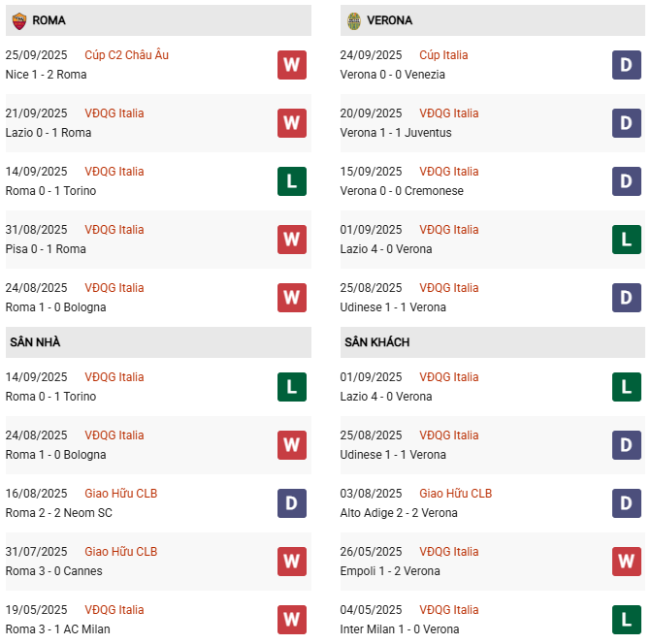
Task: Click the W badge for Roma 3-1 AC Milan
Action: (292, 620)
